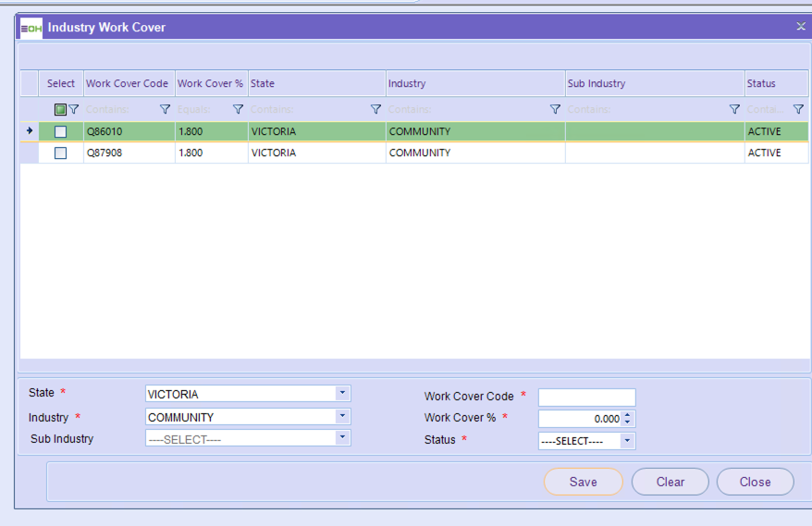The height and width of the screenshot is (526, 812).
Task: Open the State dropdown showing VICTORIA
Action: pyautogui.click(x=342, y=393)
